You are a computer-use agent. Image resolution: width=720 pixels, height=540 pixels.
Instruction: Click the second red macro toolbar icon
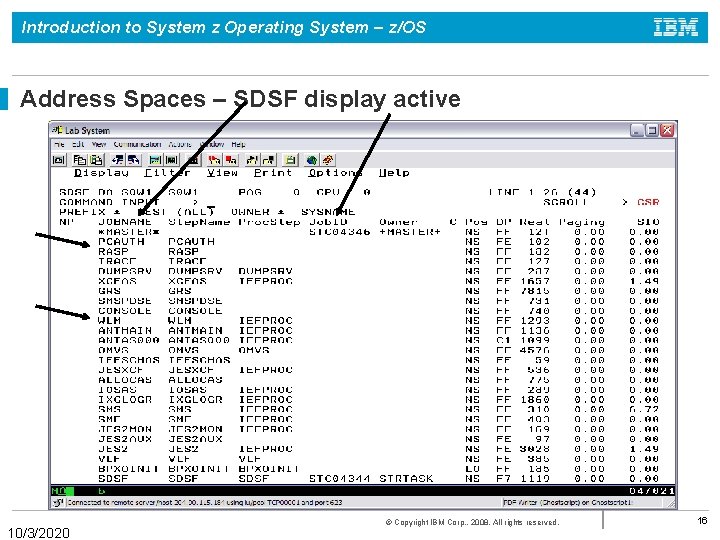coord(231,160)
